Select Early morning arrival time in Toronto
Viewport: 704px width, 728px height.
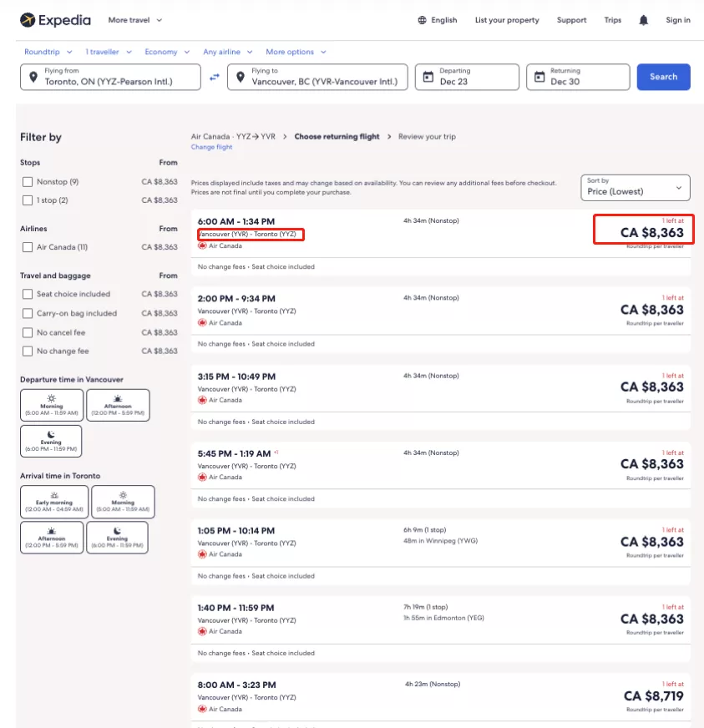click(x=54, y=502)
